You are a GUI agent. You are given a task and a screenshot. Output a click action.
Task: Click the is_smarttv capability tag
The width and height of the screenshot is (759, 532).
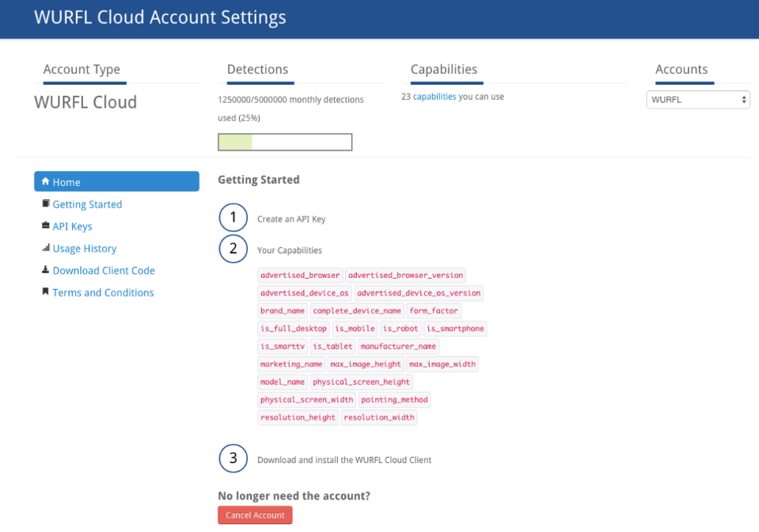[283, 347]
